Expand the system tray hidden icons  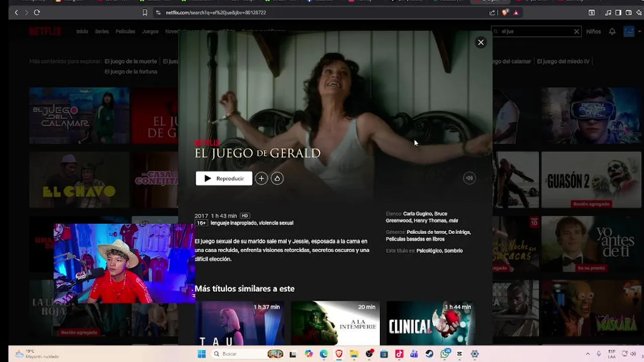click(588, 354)
